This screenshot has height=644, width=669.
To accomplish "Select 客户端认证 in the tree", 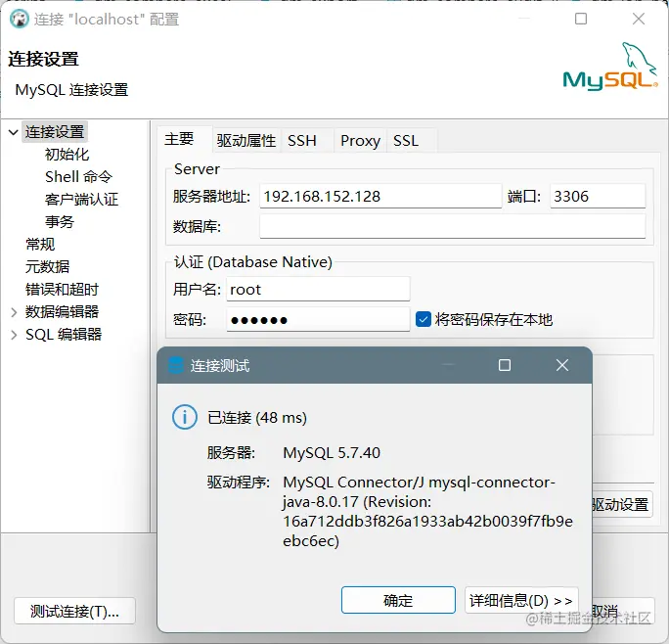I will 81,199.
